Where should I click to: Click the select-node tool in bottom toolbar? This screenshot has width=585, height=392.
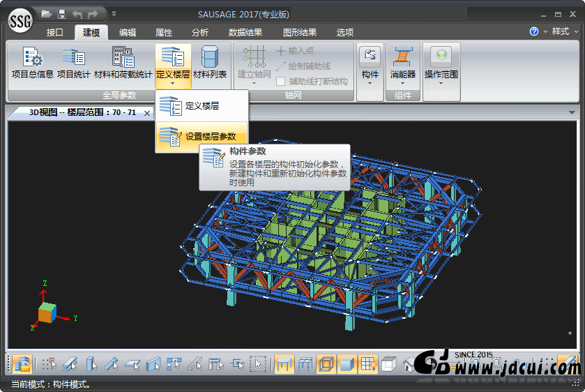(x=49, y=363)
